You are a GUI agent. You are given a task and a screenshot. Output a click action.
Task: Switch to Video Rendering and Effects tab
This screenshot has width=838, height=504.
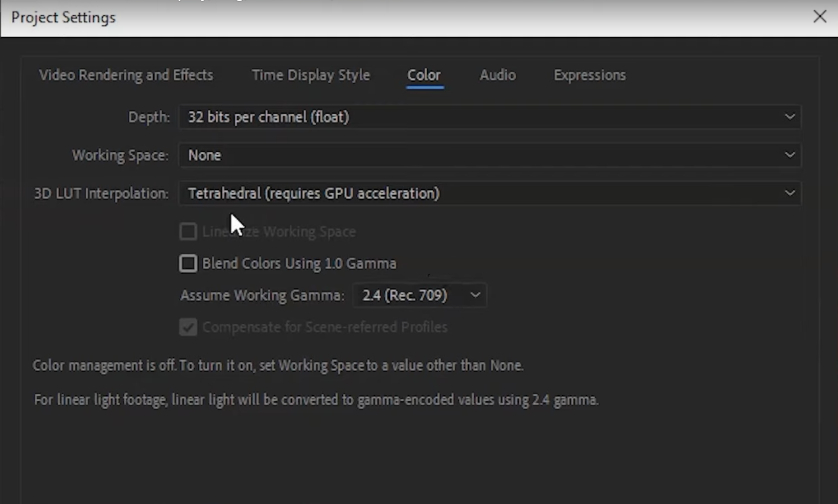(x=126, y=75)
